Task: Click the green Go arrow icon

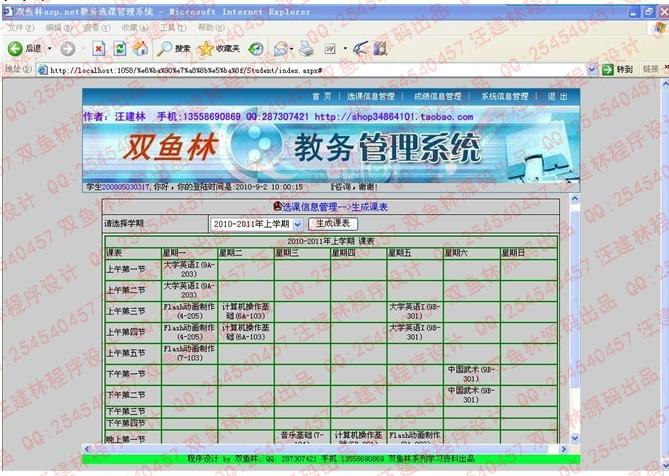Action: [608, 70]
